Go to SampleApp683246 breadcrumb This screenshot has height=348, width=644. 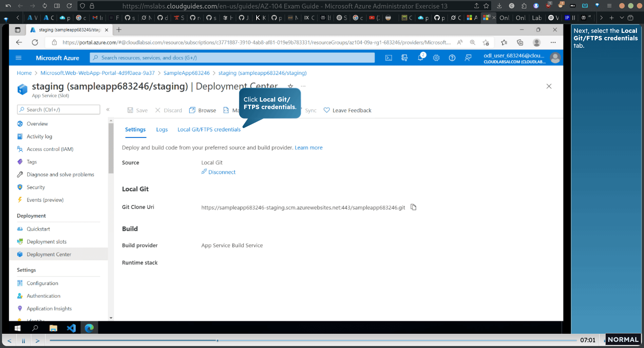point(187,73)
